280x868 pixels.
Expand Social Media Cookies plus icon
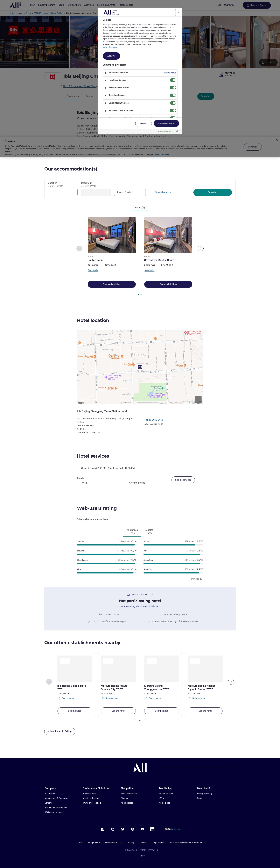tap(106, 103)
